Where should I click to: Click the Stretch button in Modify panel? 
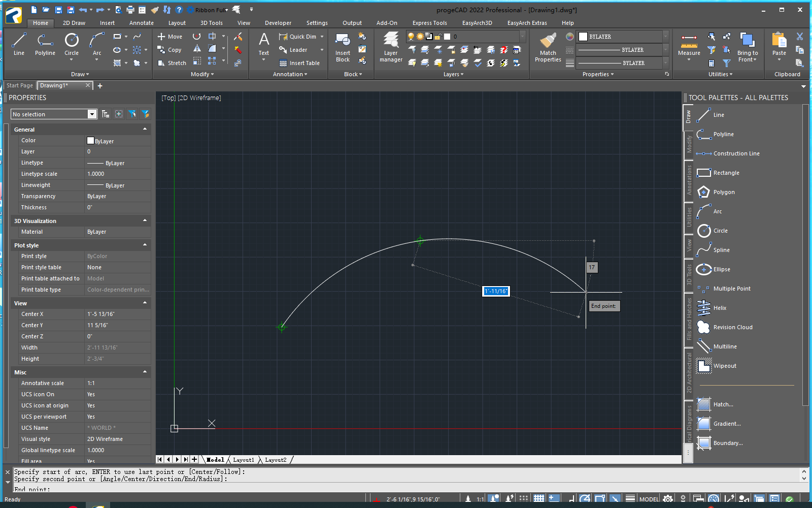tap(172, 63)
